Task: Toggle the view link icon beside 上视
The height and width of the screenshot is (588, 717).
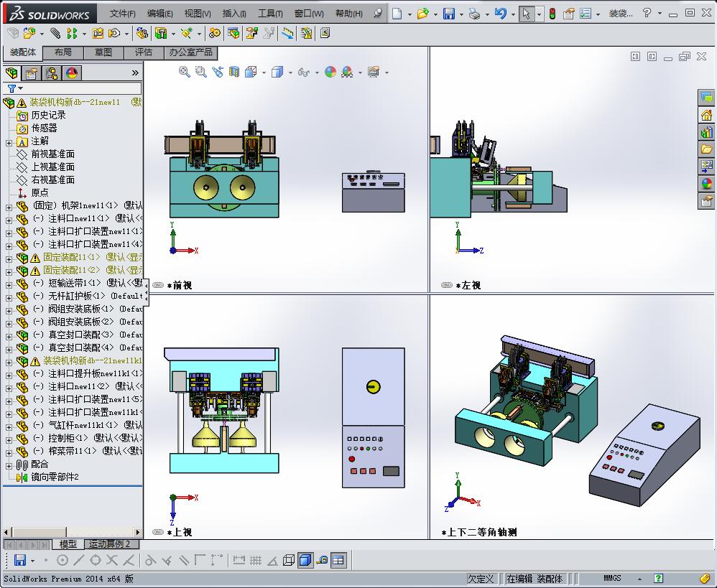Action: tap(158, 532)
